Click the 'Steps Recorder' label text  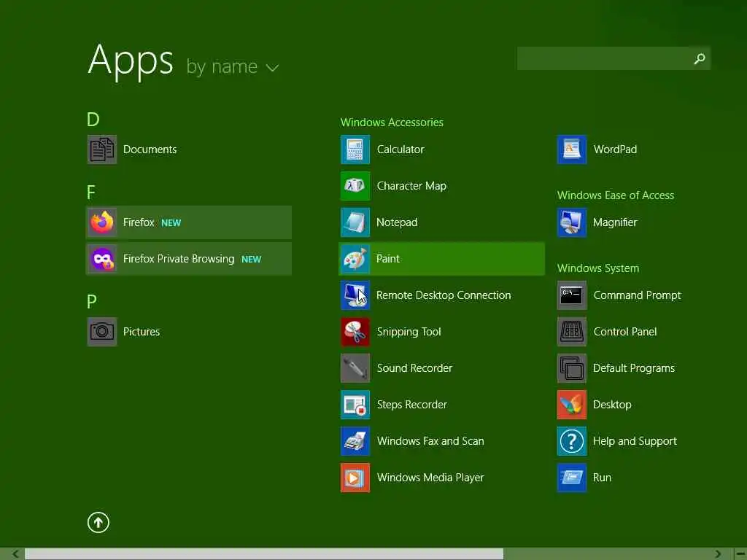pyautogui.click(x=411, y=405)
